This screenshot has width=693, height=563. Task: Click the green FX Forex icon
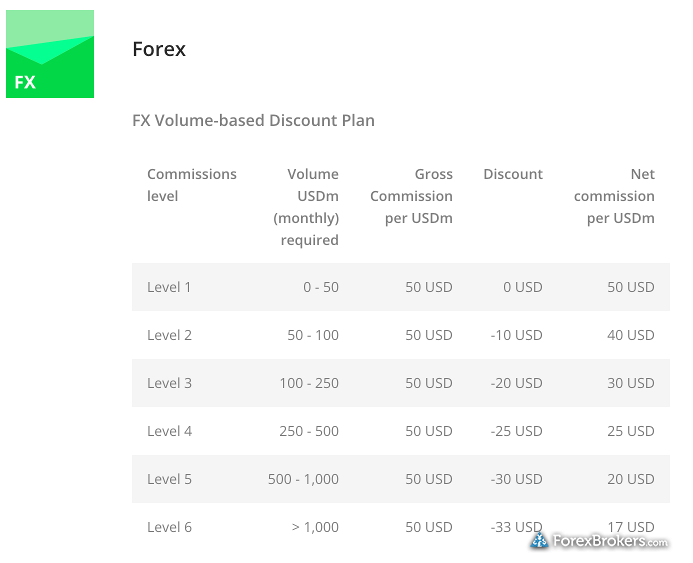(50, 54)
